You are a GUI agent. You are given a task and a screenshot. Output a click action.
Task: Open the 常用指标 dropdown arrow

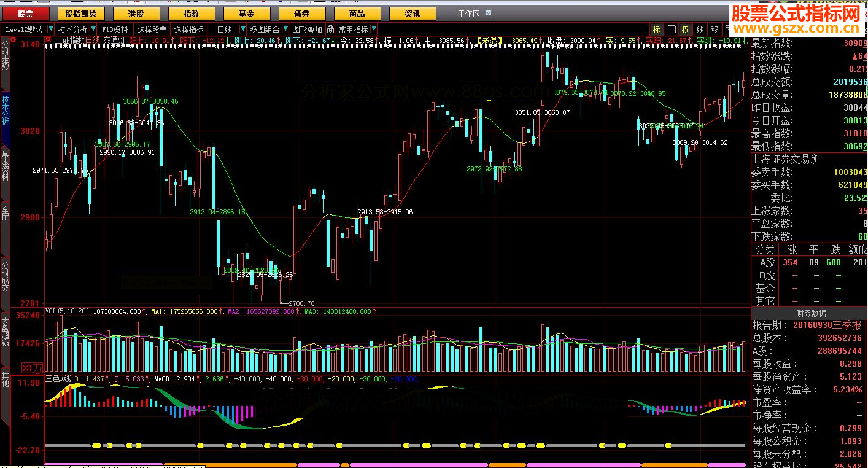click(374, 29)
